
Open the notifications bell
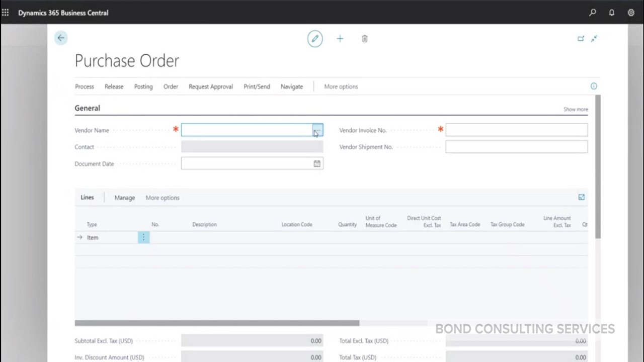[x=612, y=13]
